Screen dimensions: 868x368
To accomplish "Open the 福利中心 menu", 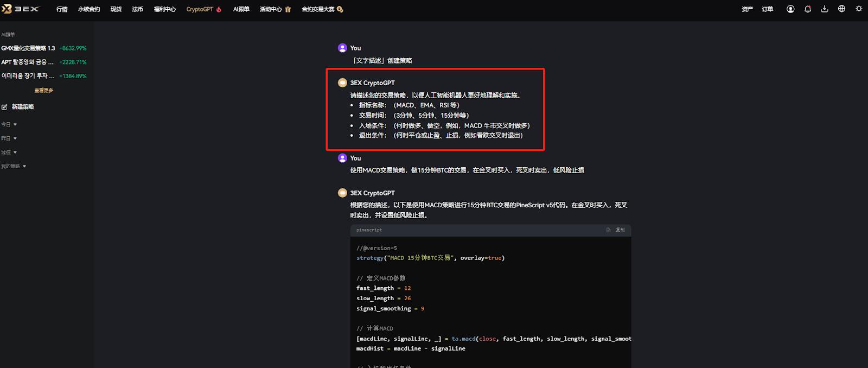I will coord(165,9).
